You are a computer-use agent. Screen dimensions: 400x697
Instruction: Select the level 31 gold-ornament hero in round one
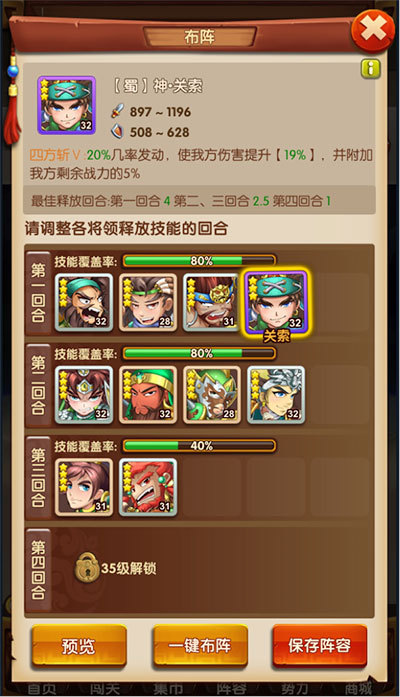point(212,302)
